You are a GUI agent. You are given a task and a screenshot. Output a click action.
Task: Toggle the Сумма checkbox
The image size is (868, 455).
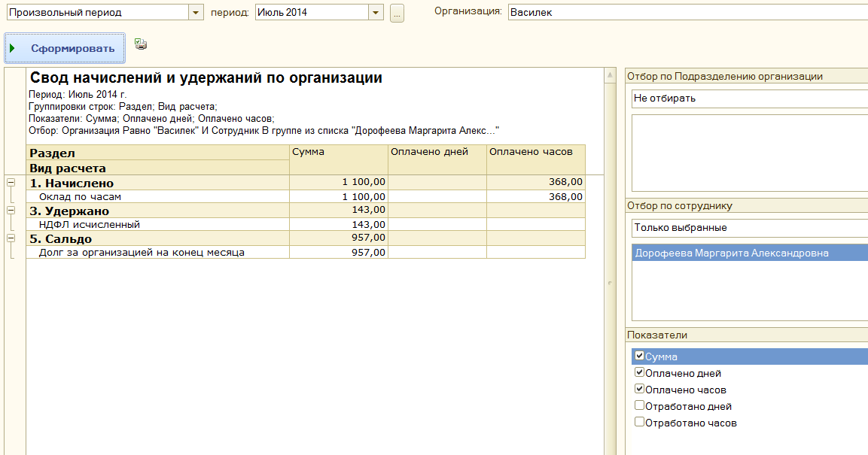(639, 356)
